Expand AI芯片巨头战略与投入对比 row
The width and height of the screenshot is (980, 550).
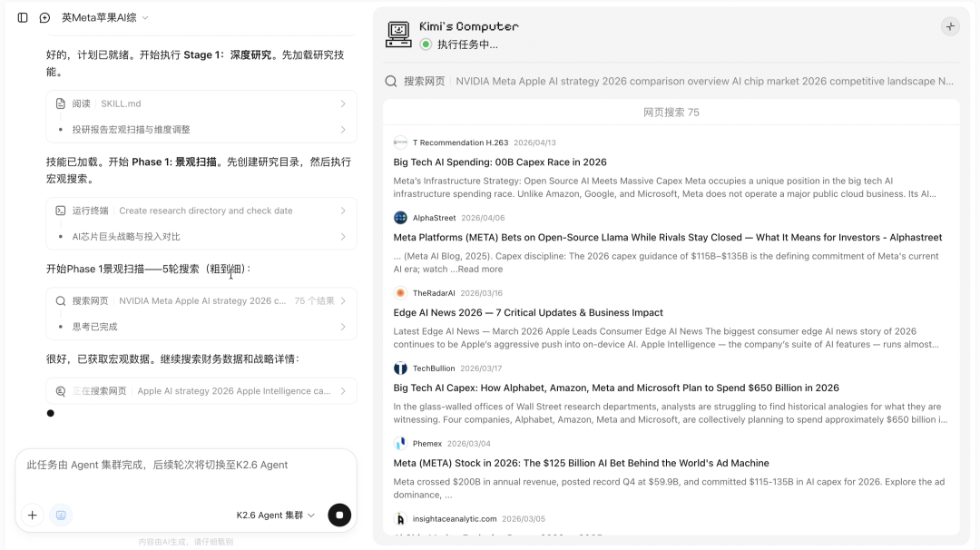click(x=201, y=236)
